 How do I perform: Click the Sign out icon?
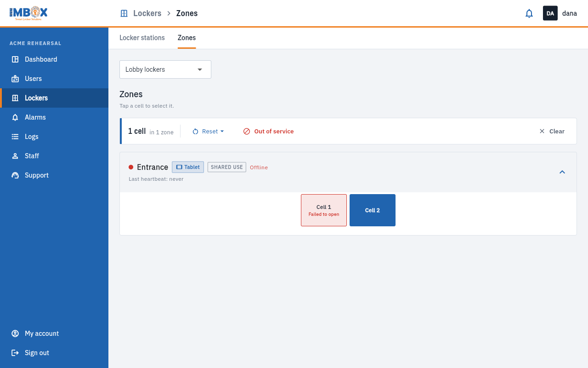pos(15,353)
